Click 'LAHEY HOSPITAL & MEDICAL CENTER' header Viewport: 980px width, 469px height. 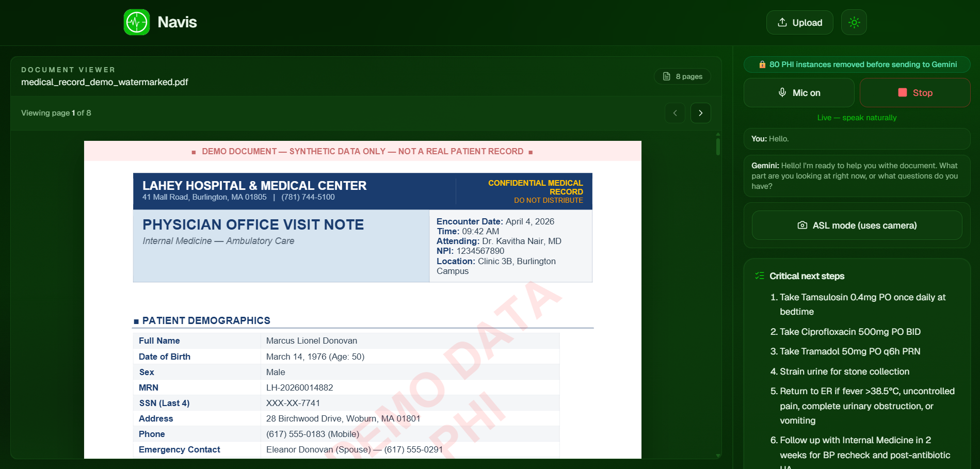click(x=254, y=185)
